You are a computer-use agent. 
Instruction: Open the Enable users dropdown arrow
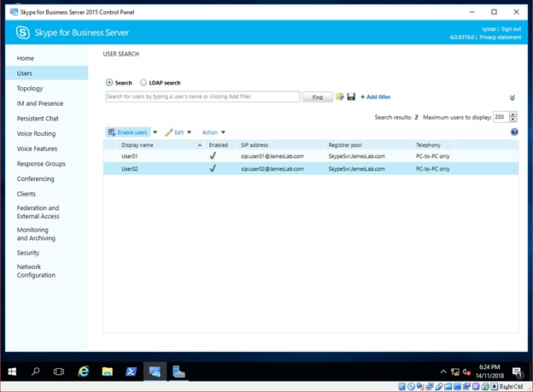[x=155, y=132]
